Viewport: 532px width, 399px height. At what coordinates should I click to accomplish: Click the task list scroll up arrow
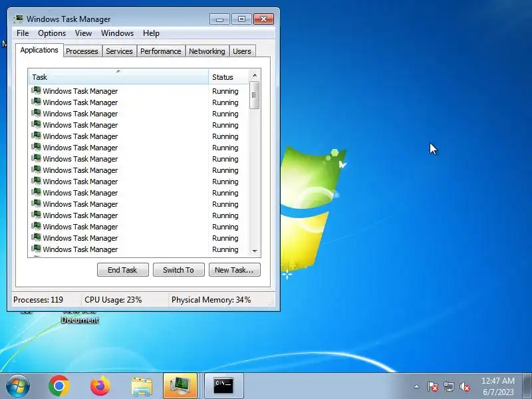(255, 75)
